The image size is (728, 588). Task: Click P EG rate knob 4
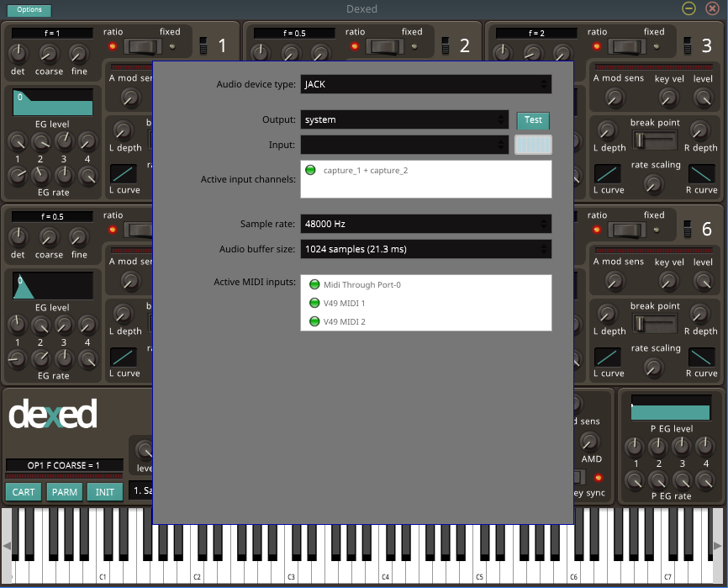(705, 480)
